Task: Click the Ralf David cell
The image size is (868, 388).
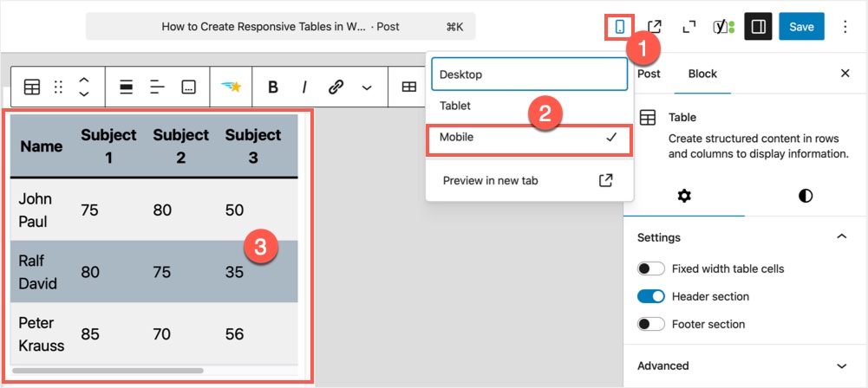Action: pos(42,272)
